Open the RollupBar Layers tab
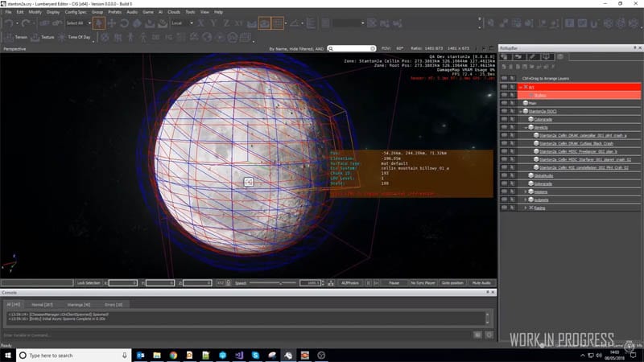This screenshot has width=644, height=362. (x=560, y=56)
